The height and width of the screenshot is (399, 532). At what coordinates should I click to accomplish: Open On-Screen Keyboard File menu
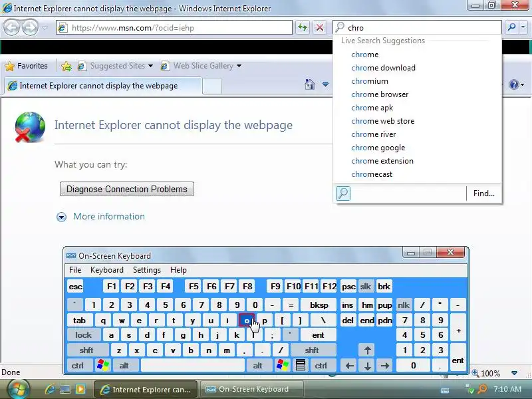tap(75, 270)
